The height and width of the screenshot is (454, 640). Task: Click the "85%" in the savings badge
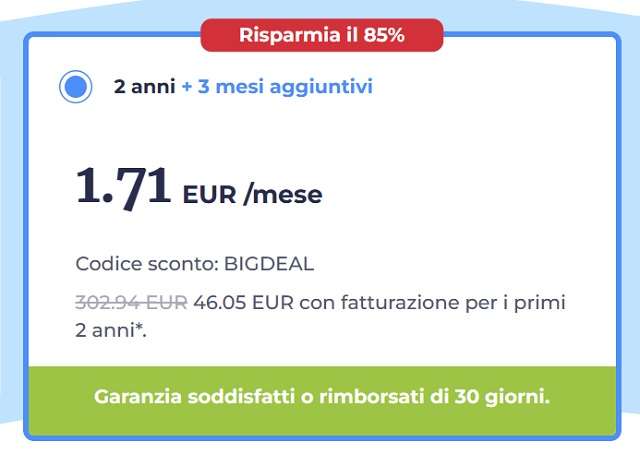pyautogui.click(x=384, y=35)
